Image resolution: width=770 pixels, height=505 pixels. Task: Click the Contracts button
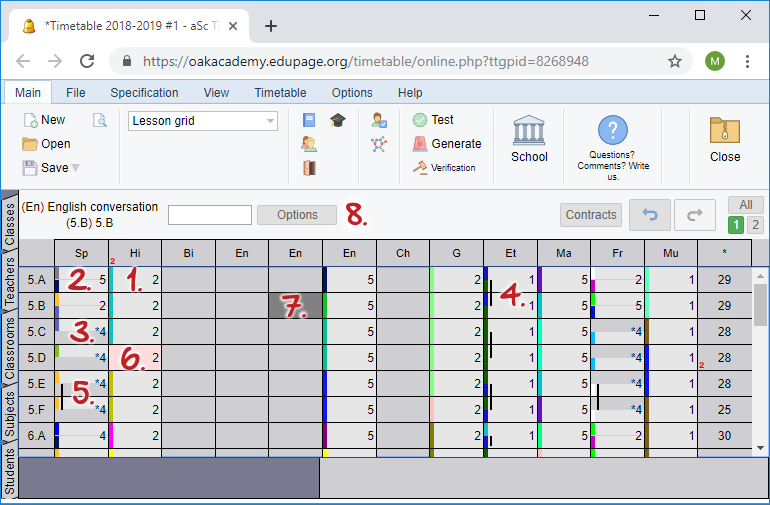591,215
